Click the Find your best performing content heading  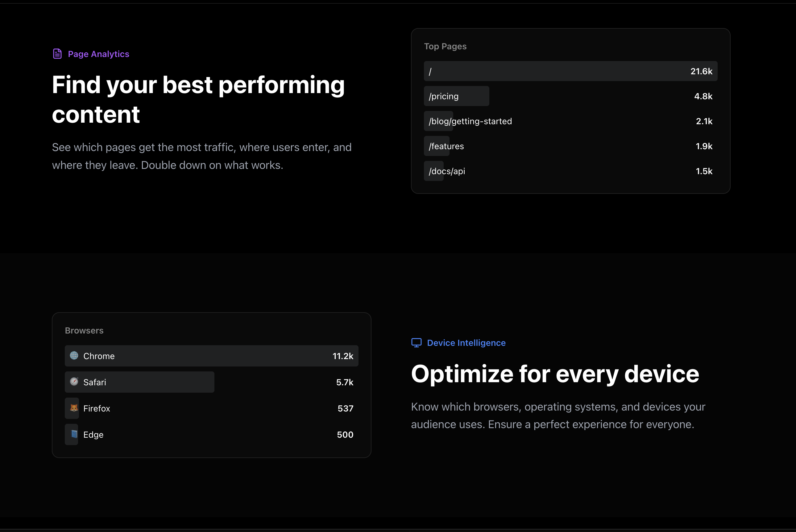coord(198,99)
